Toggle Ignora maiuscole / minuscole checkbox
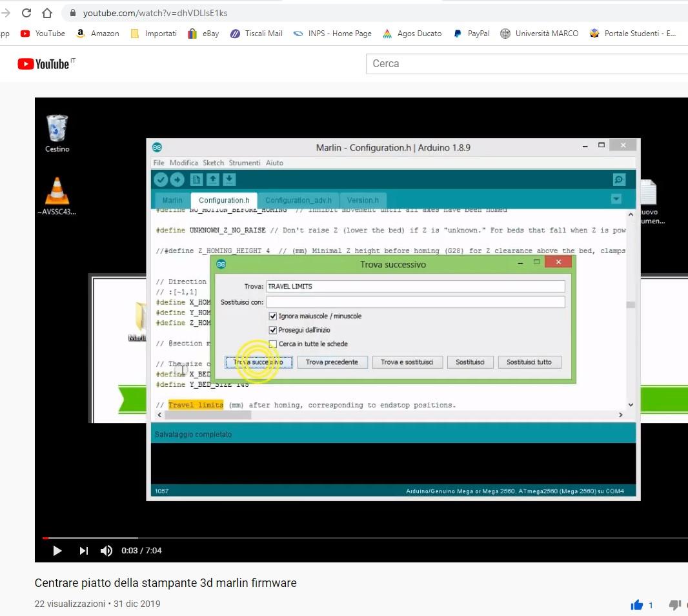688x616 pixels. [x=272, y=316]
